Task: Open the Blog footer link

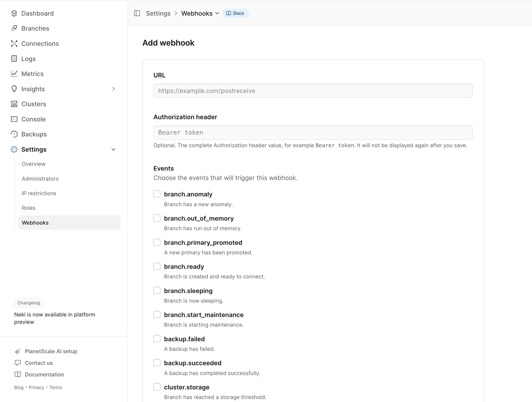Action: pos(19,387)
